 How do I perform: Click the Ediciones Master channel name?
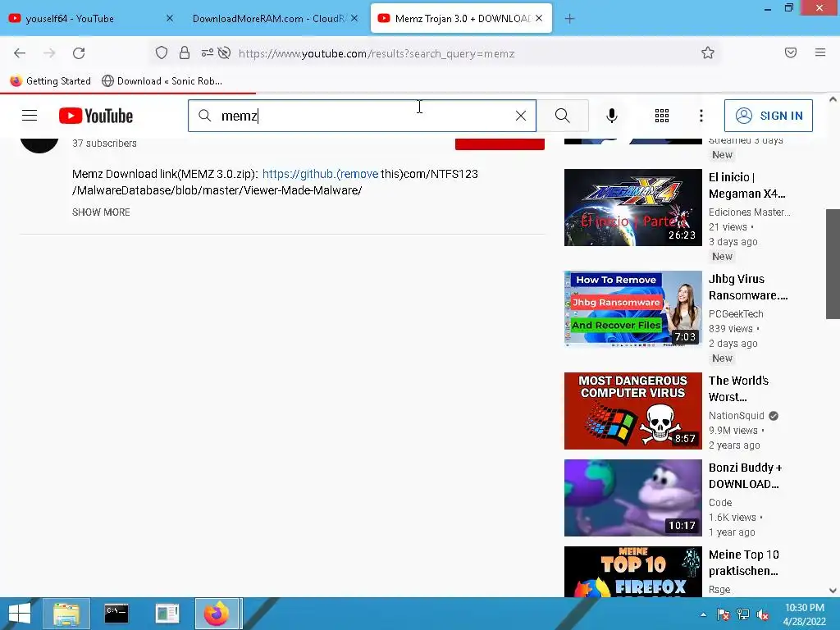pos(750,212)
